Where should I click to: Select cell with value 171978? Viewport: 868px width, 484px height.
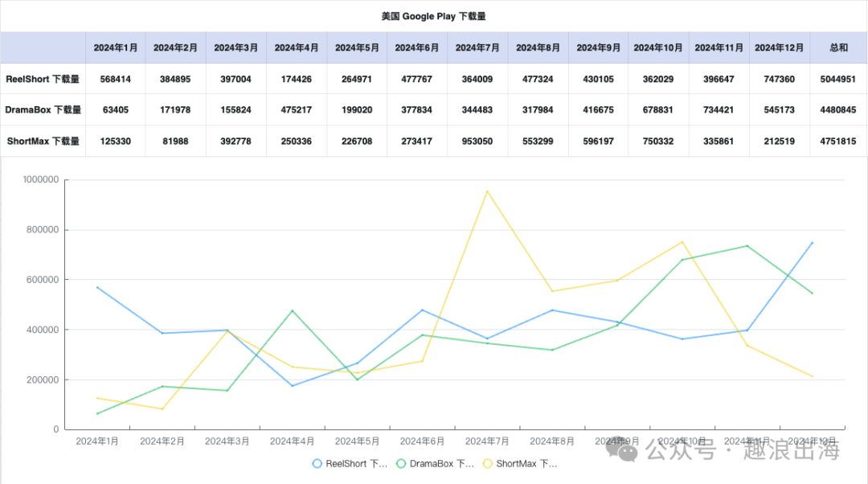(175, 109)
